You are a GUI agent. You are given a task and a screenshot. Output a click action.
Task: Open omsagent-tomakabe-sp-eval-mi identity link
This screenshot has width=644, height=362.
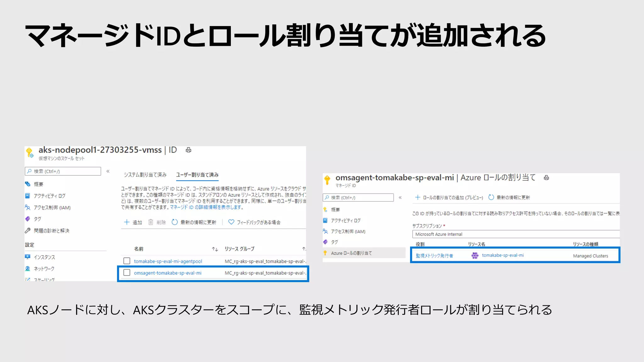pyautogui.click(x=168, y=273)
